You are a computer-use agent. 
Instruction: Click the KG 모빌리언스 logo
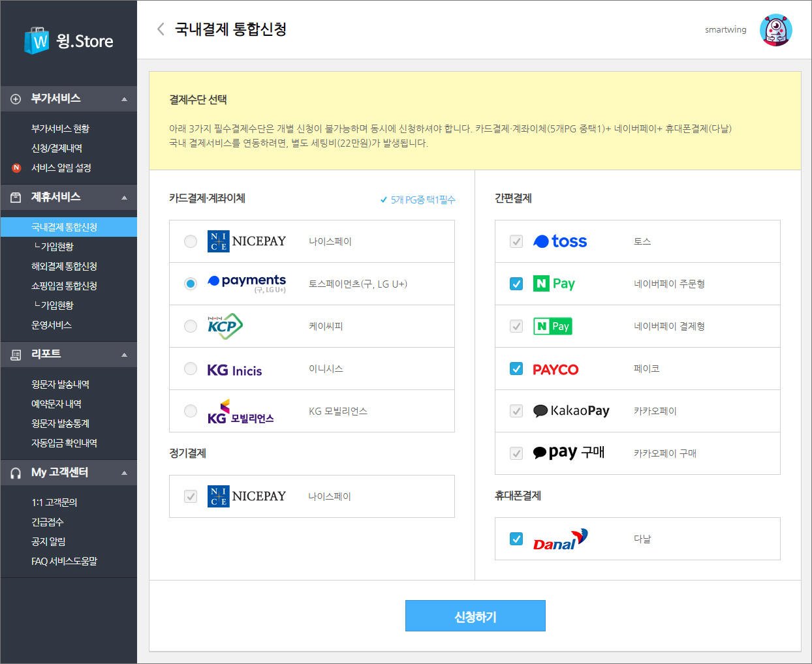click(240, 412)
